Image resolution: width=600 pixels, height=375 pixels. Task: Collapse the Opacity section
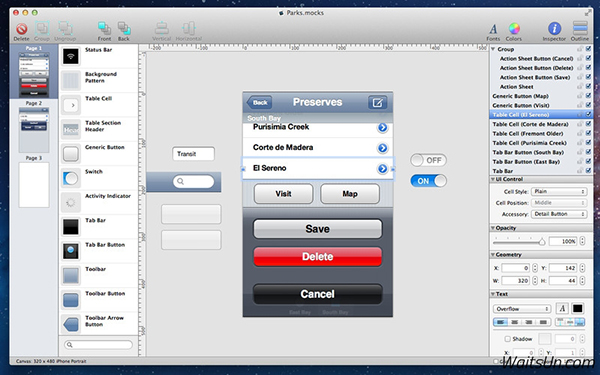pos(493,228)
